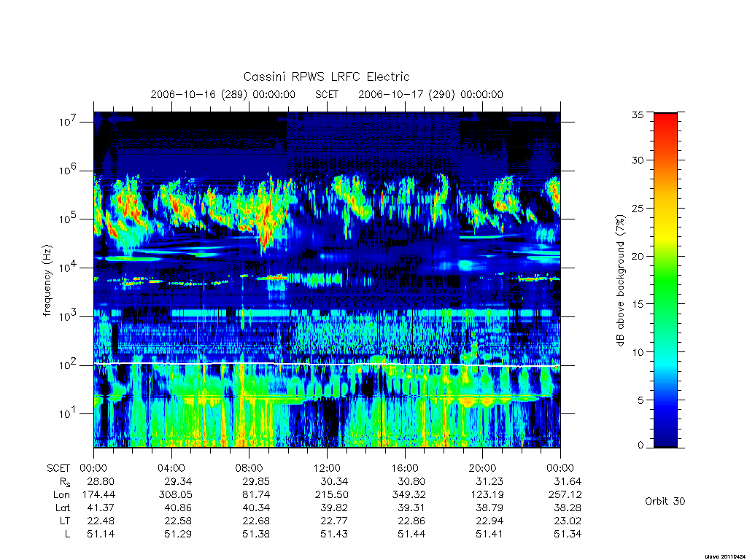Screen dimensions: 747x560
Task: Click the green middle of the color bar
Action: [665, 280]
